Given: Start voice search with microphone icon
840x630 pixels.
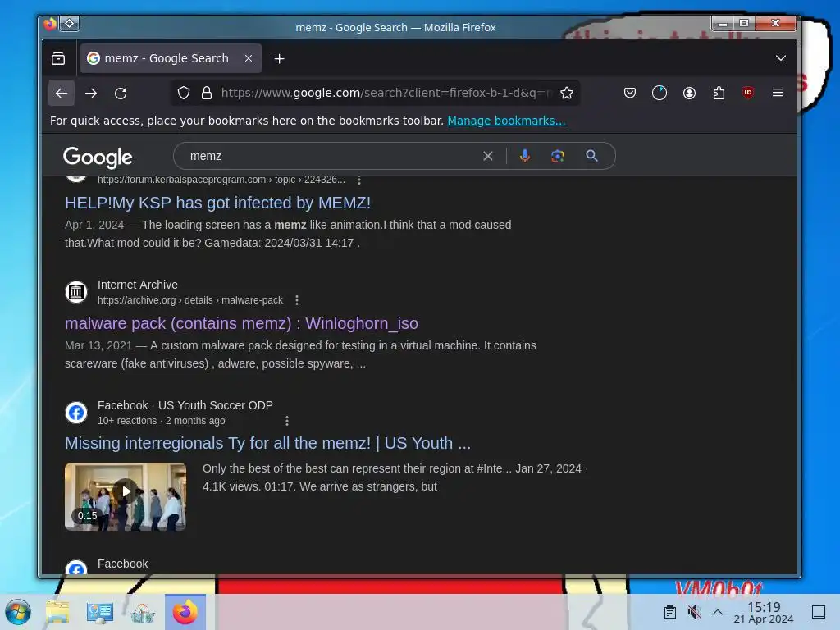Looking at the screenshot, I should click(x=525, y=156).
